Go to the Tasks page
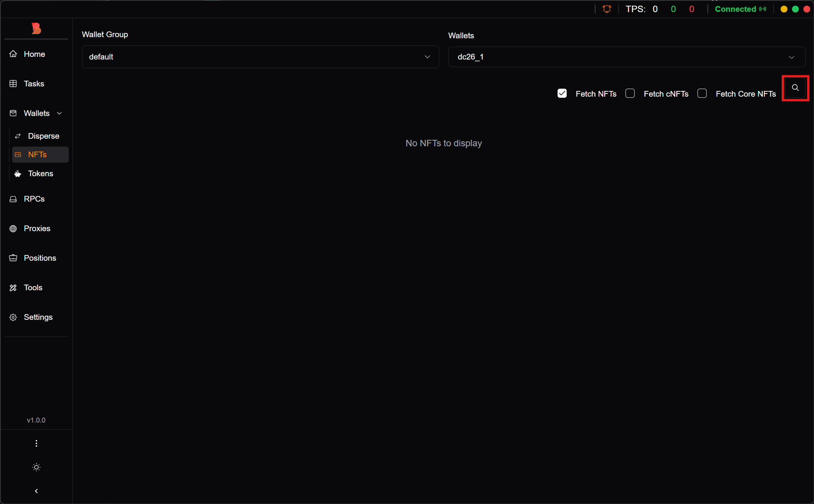 click(34, 84)
